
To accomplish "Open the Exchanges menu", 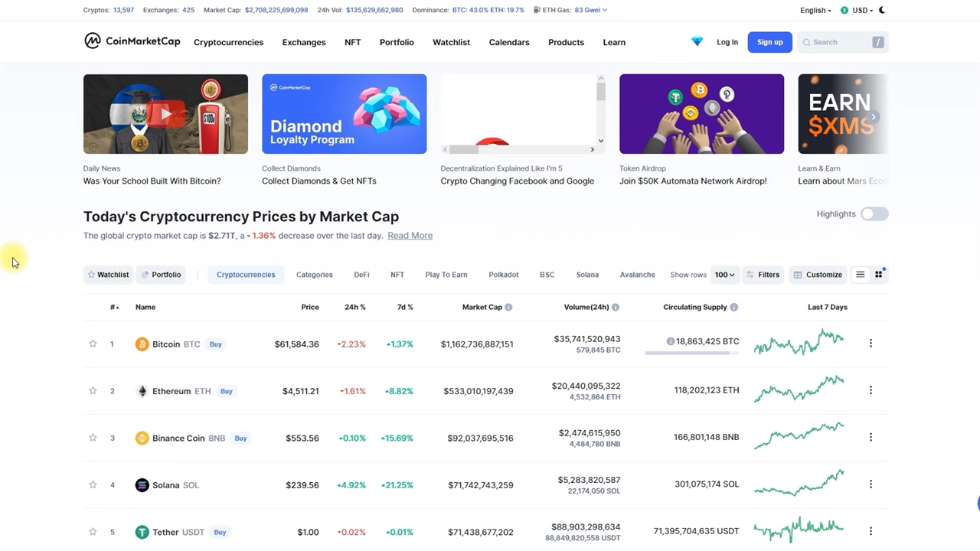I will point(304,42).
